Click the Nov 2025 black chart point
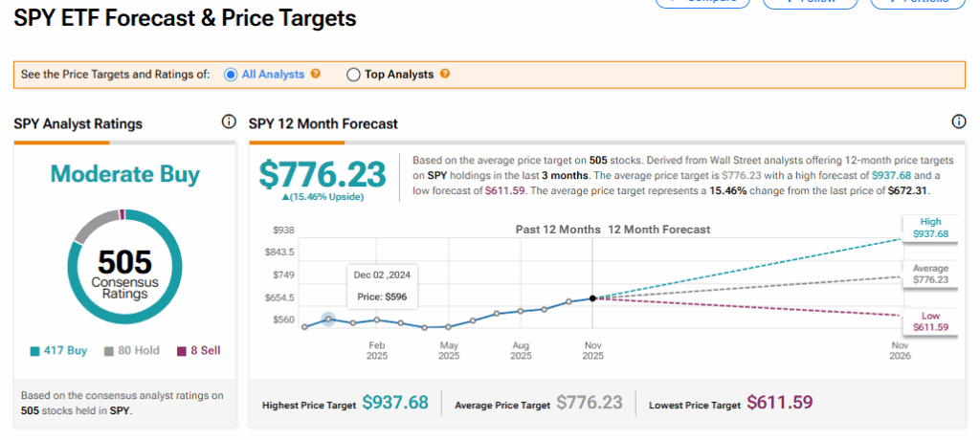This screenshot has height=440, width=980. click(x=592, y=298)
